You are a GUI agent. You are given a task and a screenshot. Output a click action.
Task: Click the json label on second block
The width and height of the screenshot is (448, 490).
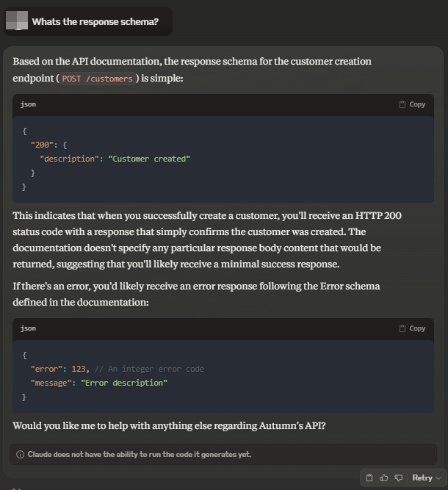28,328
